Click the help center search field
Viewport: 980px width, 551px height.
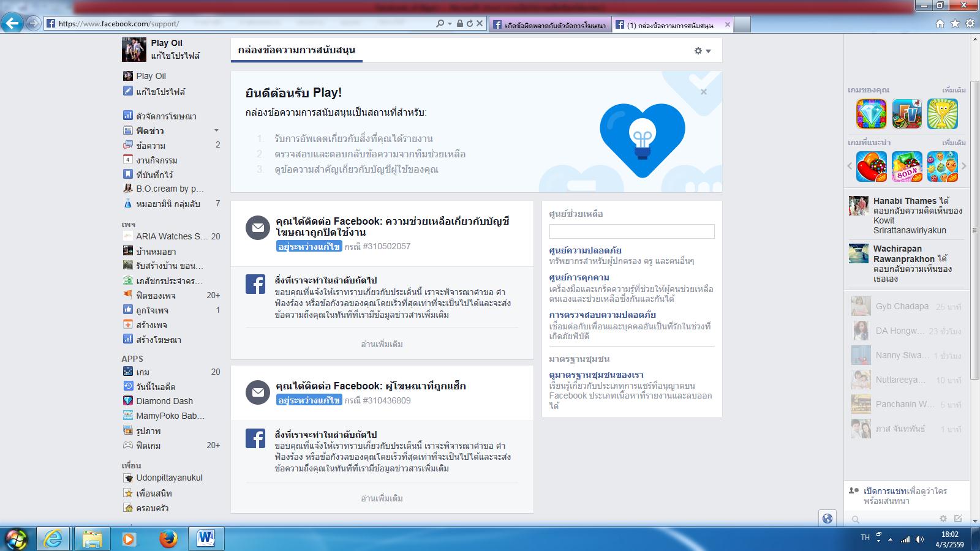pos(631,231)
